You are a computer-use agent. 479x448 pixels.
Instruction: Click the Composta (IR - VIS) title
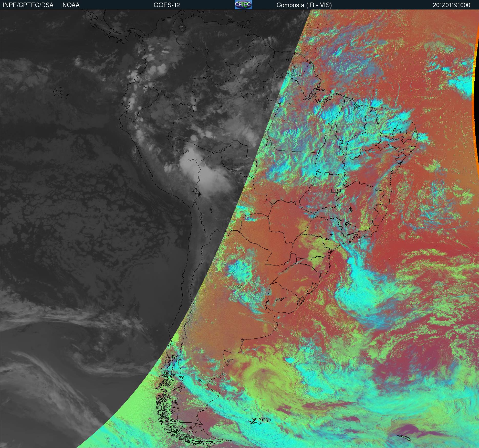[x=304, y=5]
